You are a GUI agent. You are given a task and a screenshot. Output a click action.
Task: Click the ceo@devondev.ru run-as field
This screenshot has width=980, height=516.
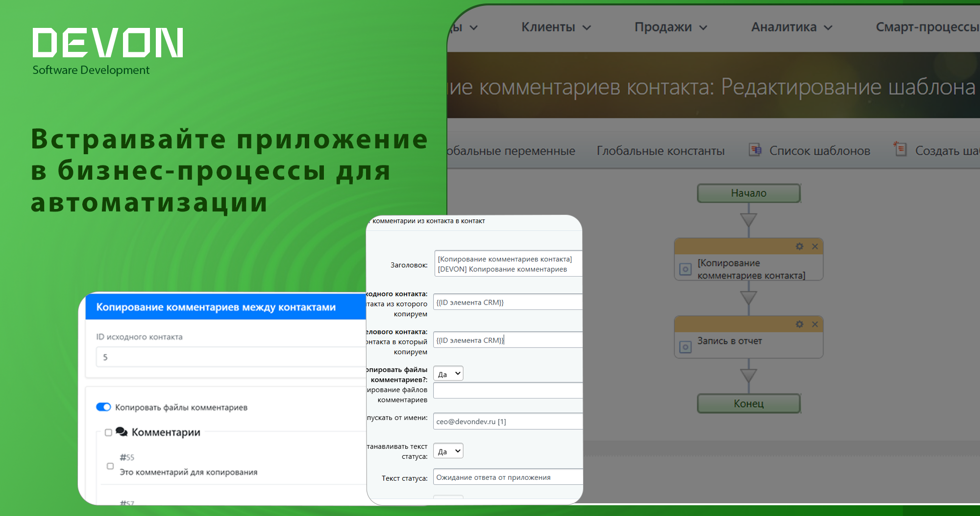click(x=508, y=422)
